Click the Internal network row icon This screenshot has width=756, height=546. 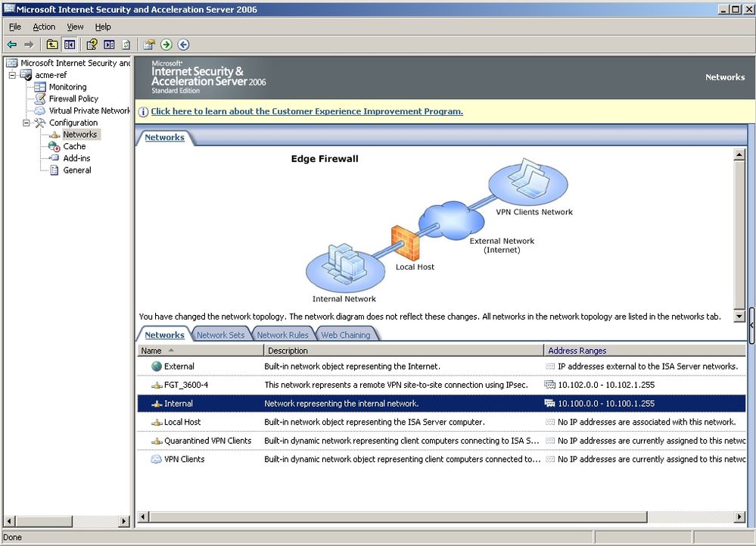(157, 404)
